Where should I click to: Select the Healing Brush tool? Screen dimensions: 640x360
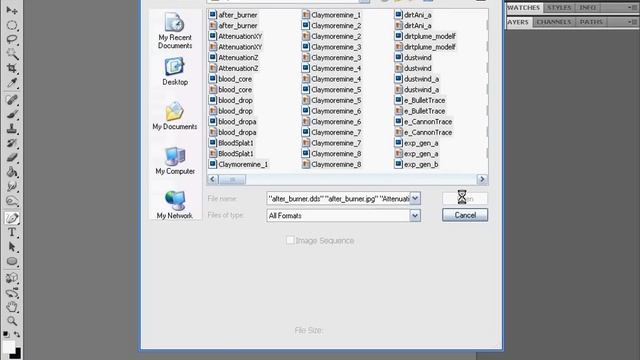pyautogui.click(x=12, y=100)
